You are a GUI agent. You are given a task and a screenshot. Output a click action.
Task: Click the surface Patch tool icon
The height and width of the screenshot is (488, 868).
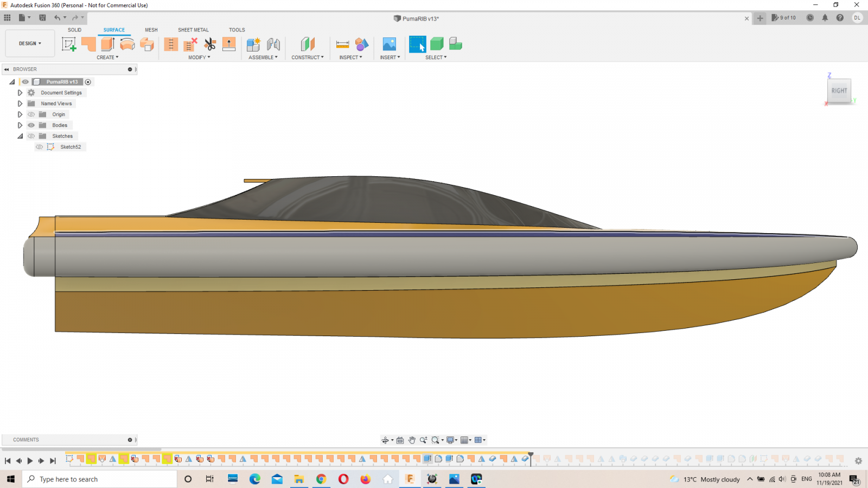pos(88,44)
